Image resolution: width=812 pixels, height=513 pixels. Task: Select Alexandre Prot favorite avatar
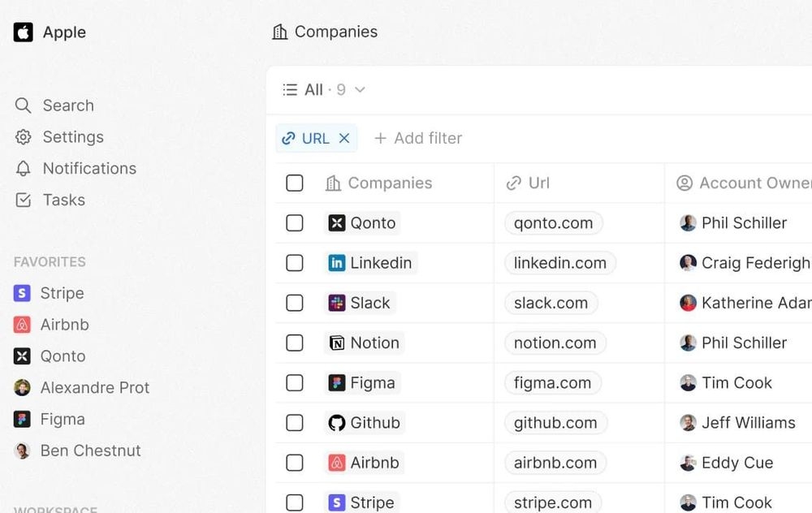tap(23, 388)
